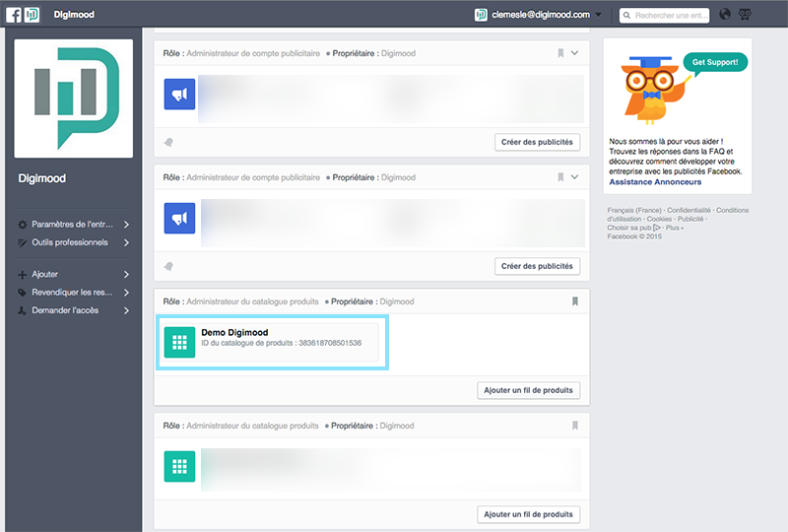
Task: Toggle the bookmark on the Demo Digimood catalog card
Action: click(574, 301)
